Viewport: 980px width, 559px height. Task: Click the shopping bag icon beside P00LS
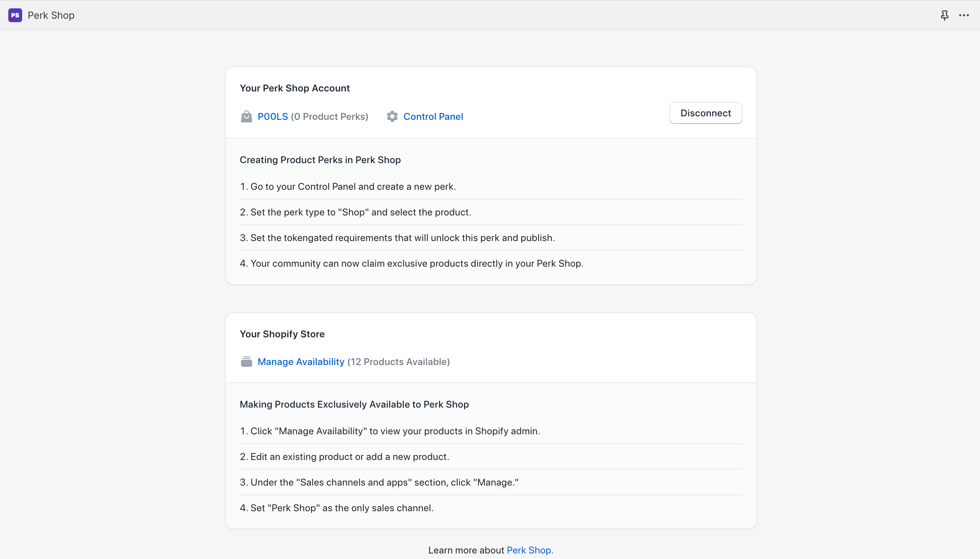pos(247,116)
